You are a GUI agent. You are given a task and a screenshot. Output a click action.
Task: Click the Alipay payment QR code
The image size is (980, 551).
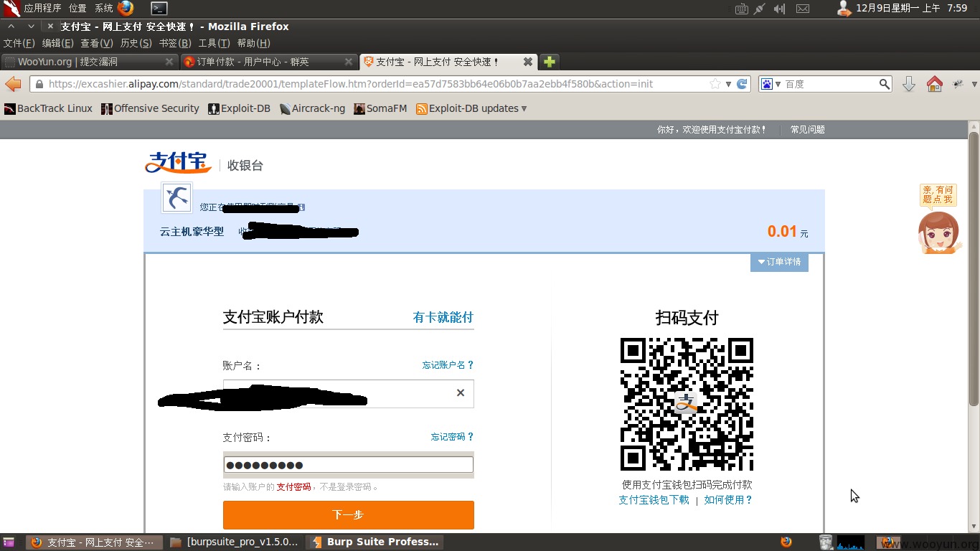click(687, 404)
